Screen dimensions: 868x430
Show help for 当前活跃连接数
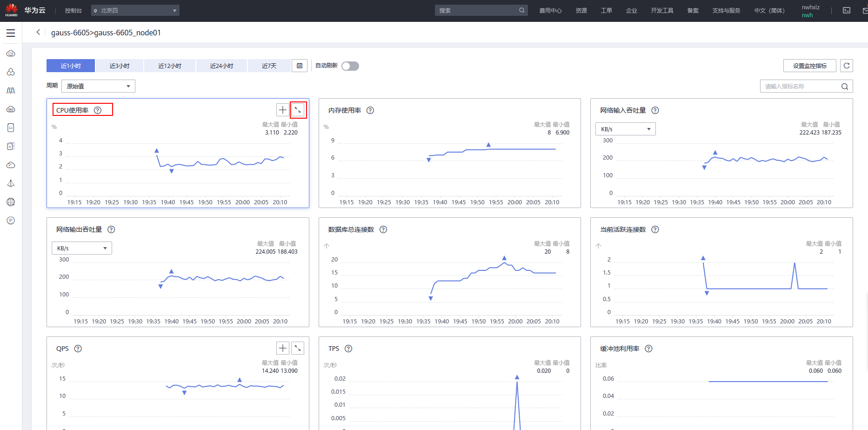(x=655, y=229)
